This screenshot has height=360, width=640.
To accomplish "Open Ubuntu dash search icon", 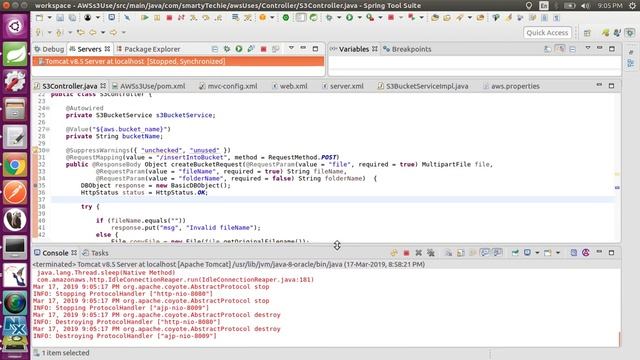I will 15,26.
